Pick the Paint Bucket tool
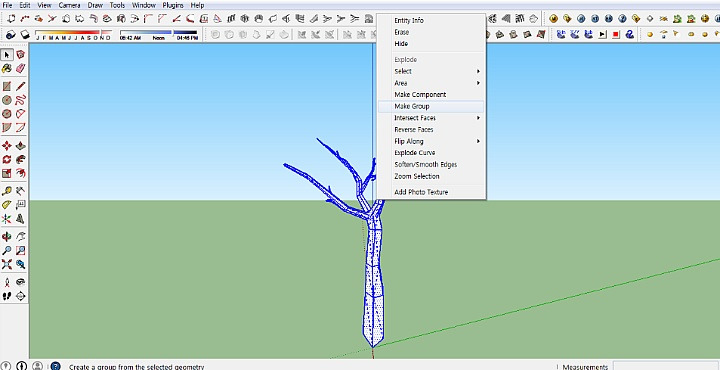The image size is (720, 370). pos(7,69)
